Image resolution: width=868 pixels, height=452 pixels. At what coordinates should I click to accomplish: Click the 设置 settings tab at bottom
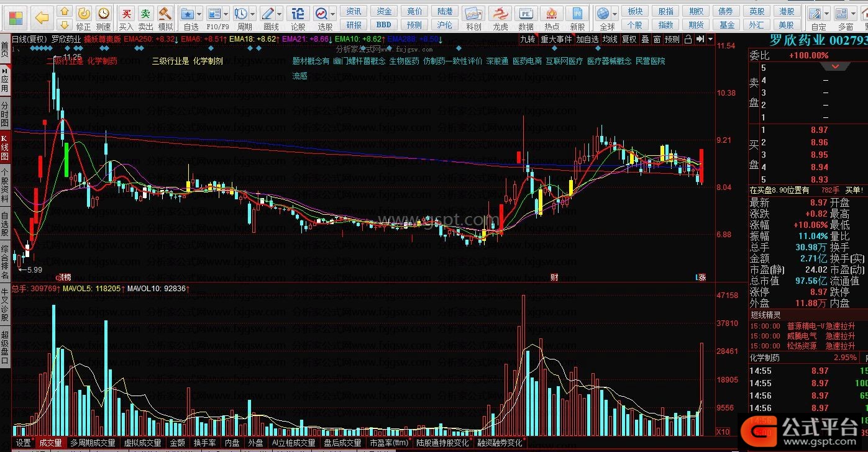click(x=24, y=443)
